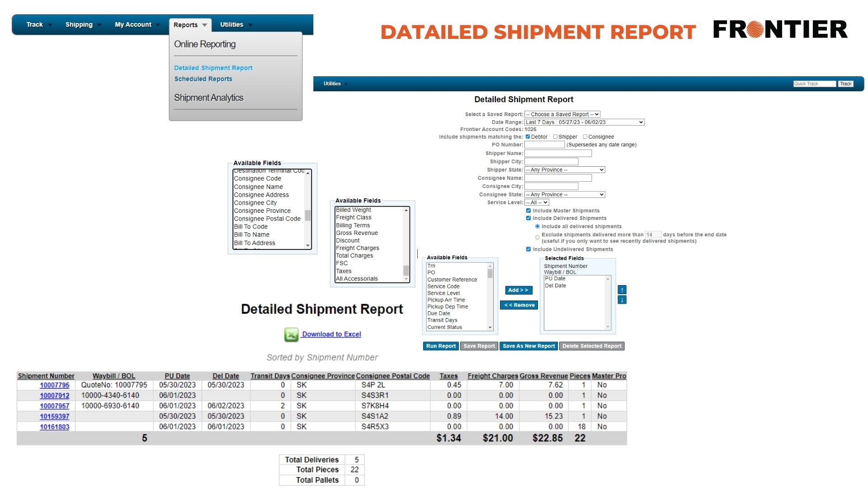
Task: Open the Excel download icon
Action: point(291,335)
